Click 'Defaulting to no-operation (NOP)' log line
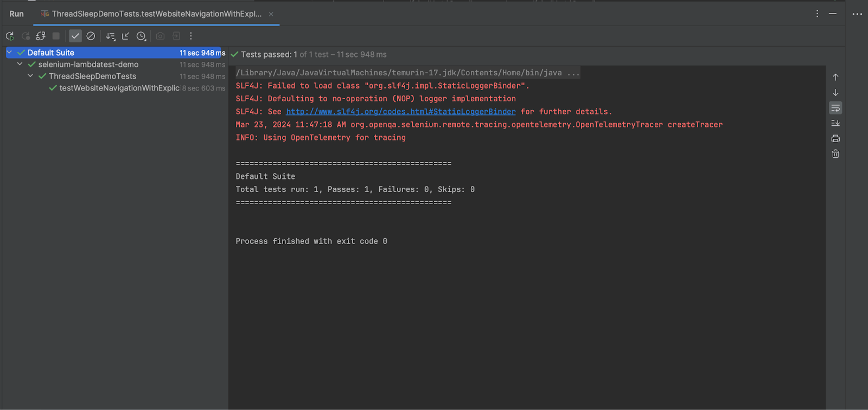Screen dimensions: 868x410 point(376,99)
